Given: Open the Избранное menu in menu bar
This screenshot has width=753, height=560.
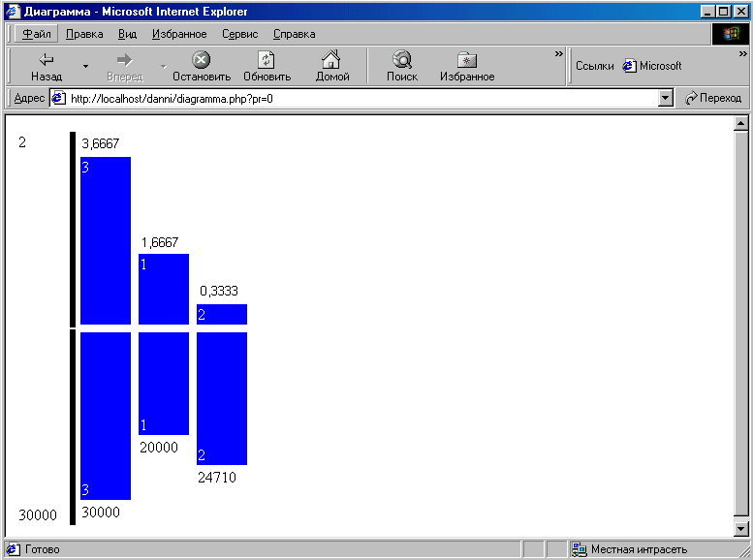Looking at the screenshot, I should click(179, 34).
